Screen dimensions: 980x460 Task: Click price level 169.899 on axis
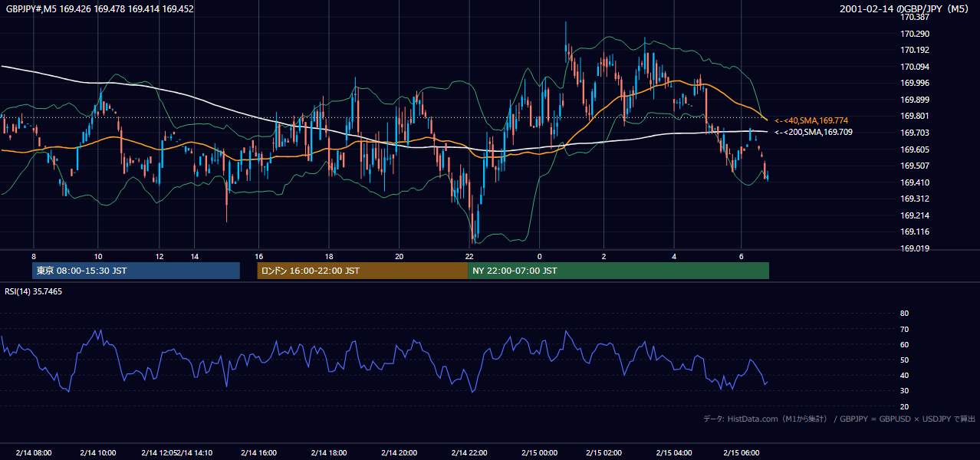coord(915,100)
